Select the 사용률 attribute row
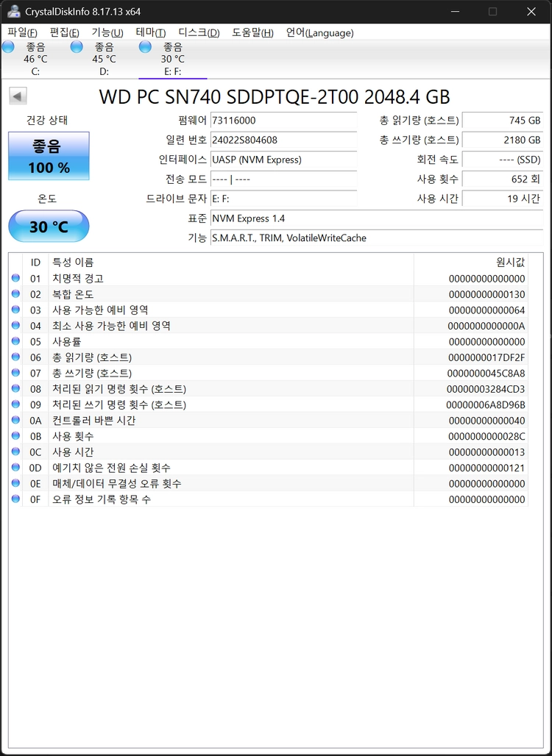This screenshot has height=756, width=552. [269, 341]
